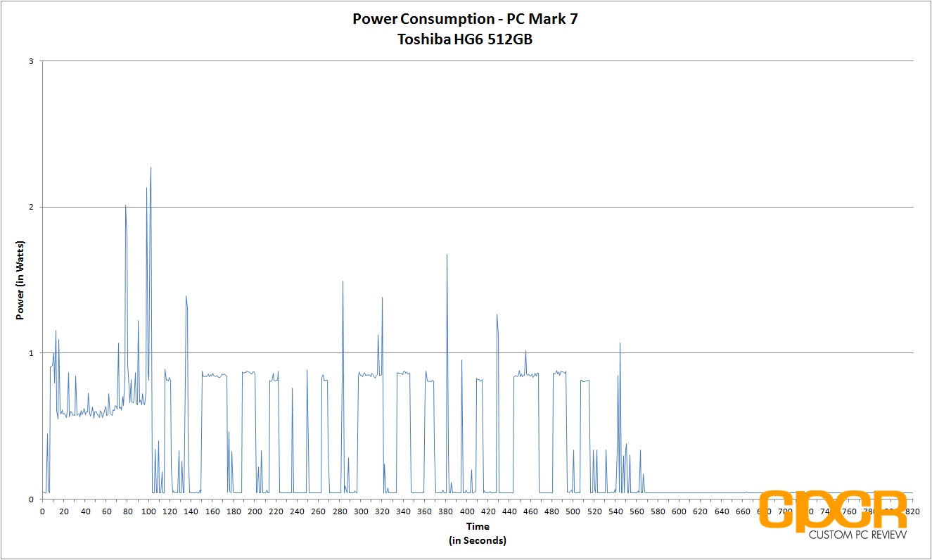Click the '440' time axis tick label
The image size is (932, 560).
[x=509, y=511]
